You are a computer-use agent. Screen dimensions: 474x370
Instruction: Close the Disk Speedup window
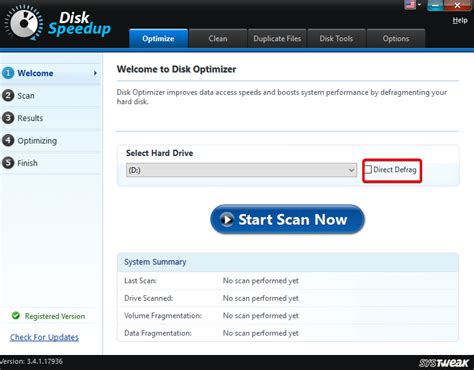click(x=458, y=5)
